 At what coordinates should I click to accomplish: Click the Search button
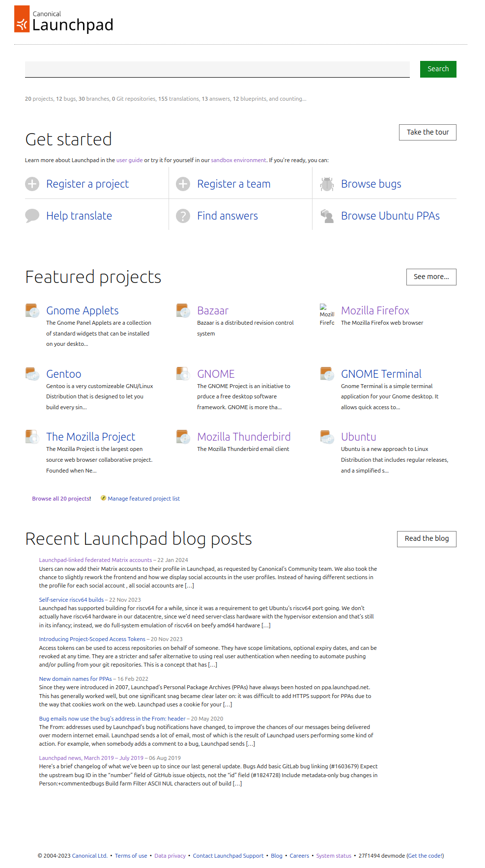coord(438,69)
